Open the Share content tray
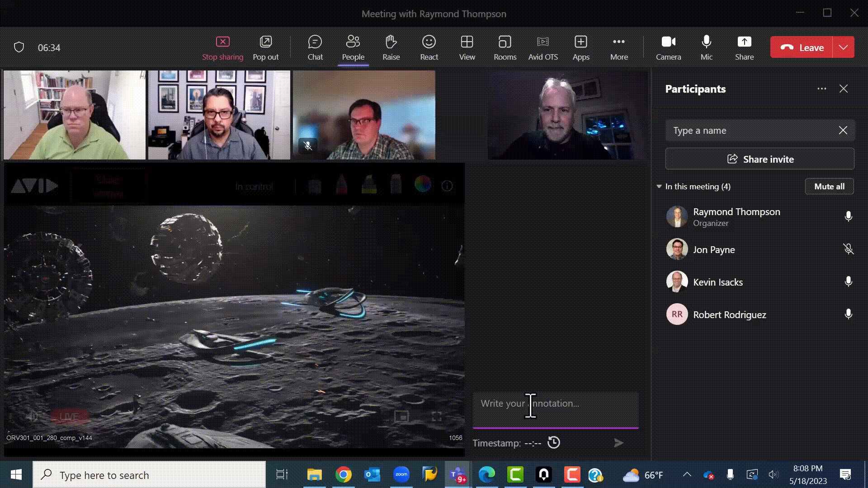868x488 pixels. click(x=745, y=48)
